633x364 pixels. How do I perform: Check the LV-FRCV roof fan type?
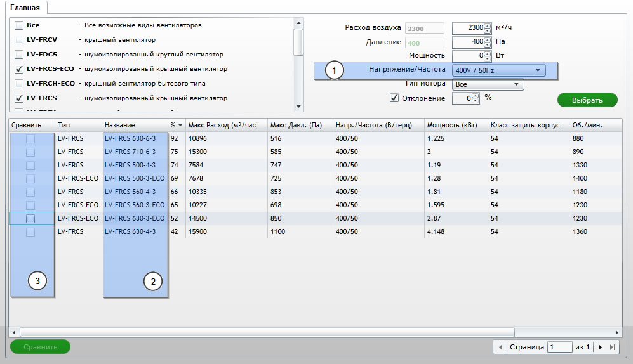pos(19,40)
